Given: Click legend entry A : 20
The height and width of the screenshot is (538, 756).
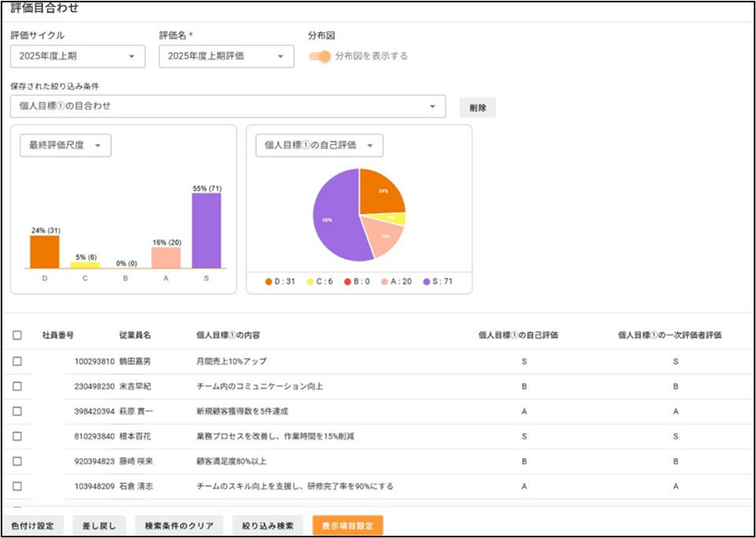Looking at the screenshot, I should (x=396, y=282).
